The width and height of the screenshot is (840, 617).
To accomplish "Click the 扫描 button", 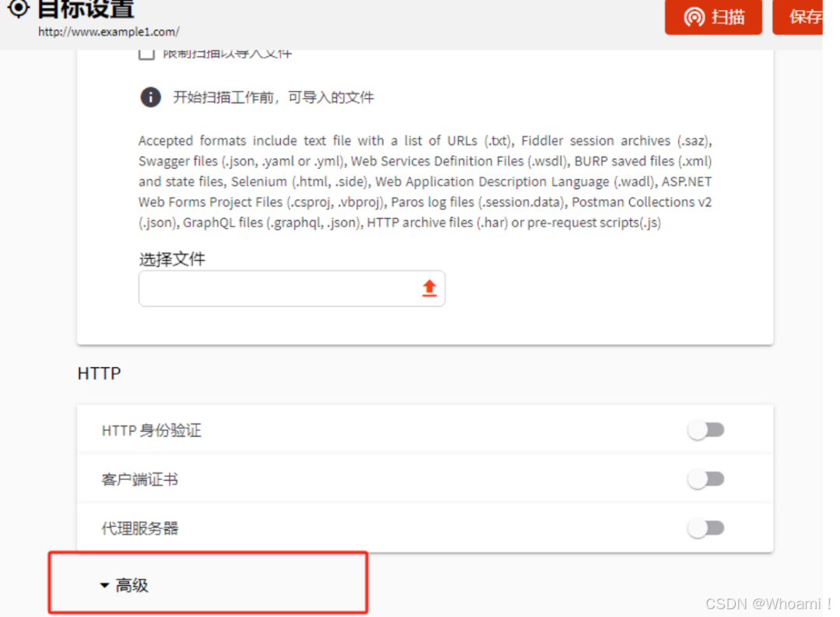I will pyautogui.click(x=713, y=17).
